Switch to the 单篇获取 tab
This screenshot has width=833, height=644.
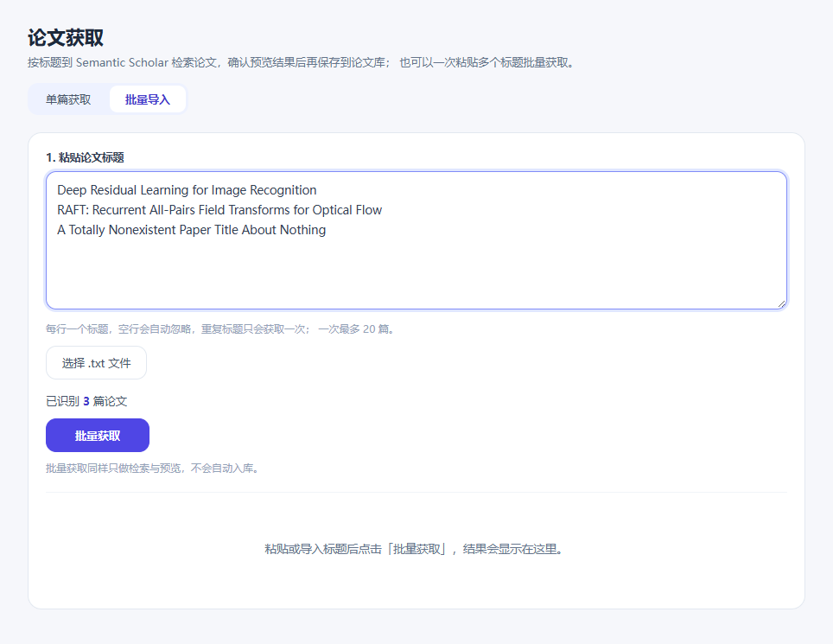pos(68,99)
